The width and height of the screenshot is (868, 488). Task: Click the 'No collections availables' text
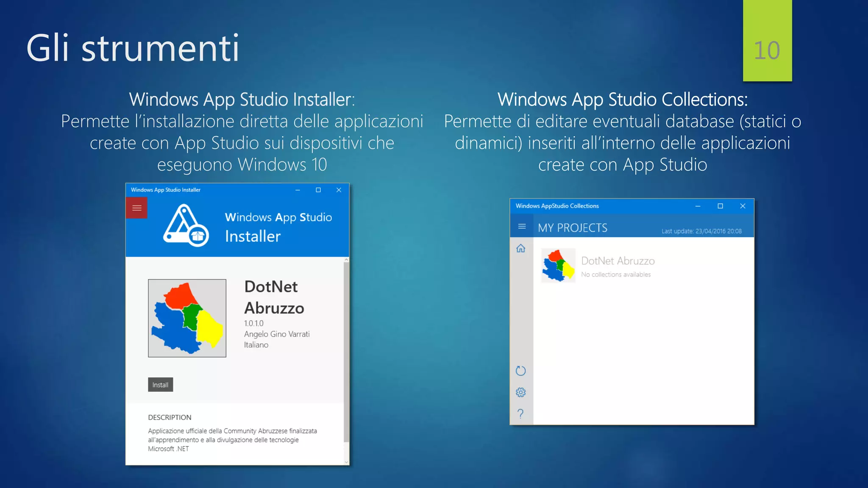[616, 274]
